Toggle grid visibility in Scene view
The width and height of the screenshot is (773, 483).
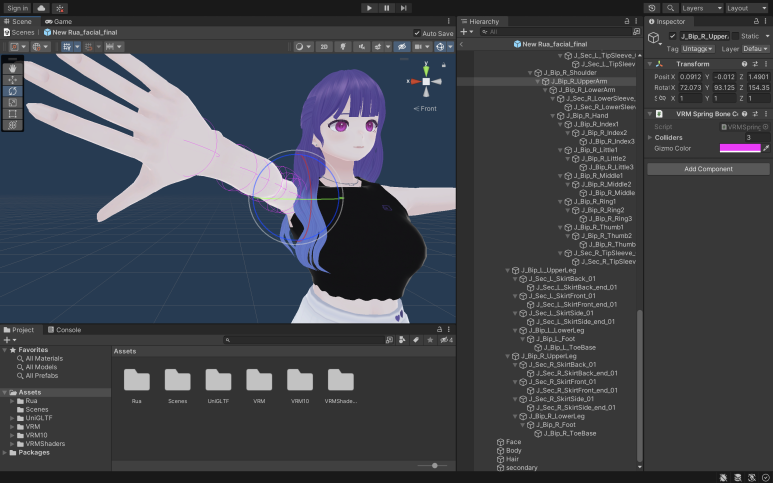67,46
